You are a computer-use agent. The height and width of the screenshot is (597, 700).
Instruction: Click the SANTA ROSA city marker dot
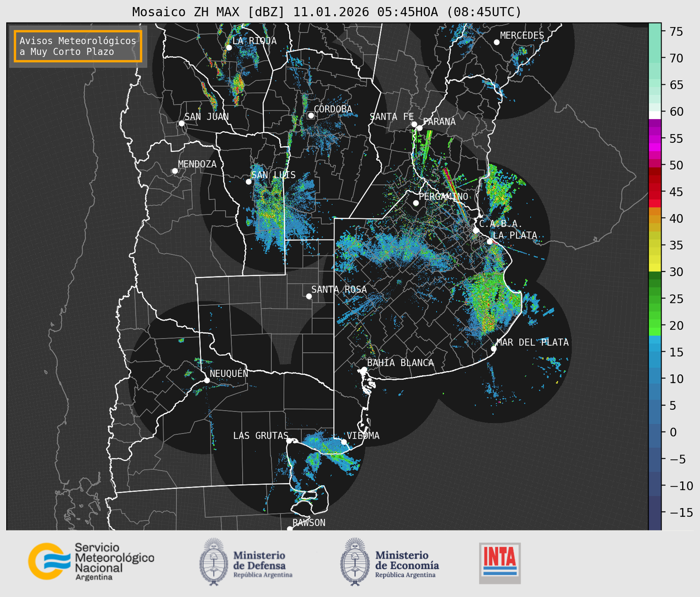309,296
